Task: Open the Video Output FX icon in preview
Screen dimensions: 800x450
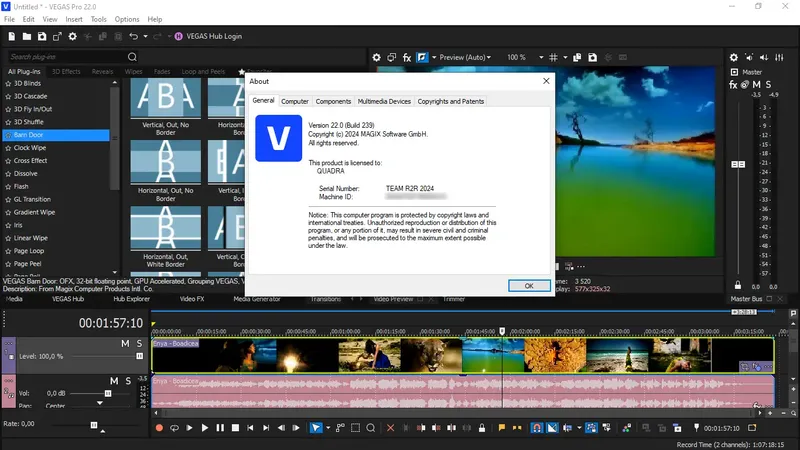Action: click(407, 57)
